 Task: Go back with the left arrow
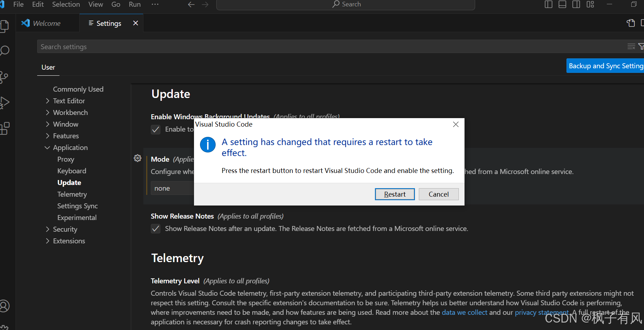coord(191,4)
